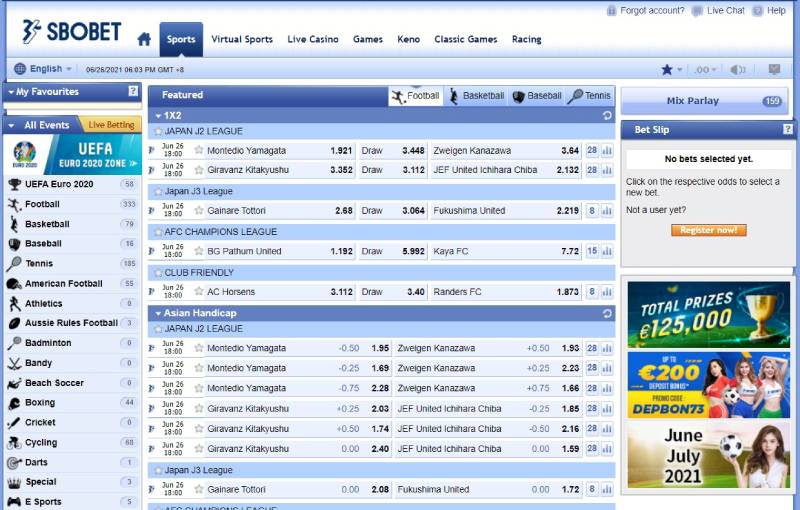Refresh the 1X2 odds section
The height and width of the screenshot is (510, 800).
[x=607, y=116]
